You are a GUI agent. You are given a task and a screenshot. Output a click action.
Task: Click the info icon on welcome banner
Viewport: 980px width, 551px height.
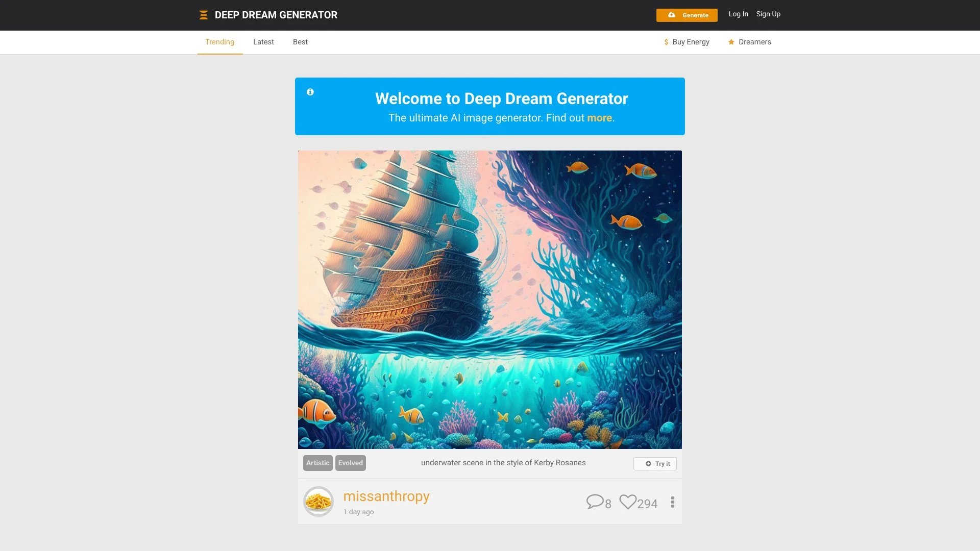pyautogui.click(x=310, y=91)
